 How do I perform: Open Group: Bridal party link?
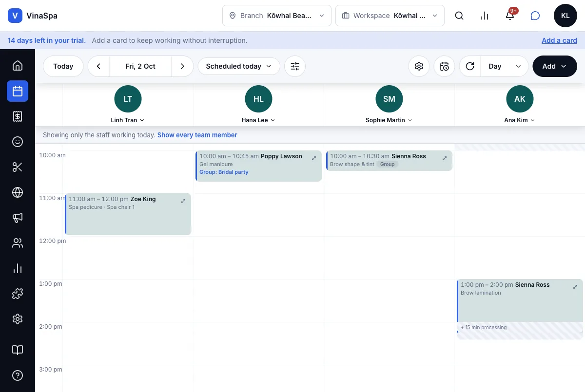point(224,172)
